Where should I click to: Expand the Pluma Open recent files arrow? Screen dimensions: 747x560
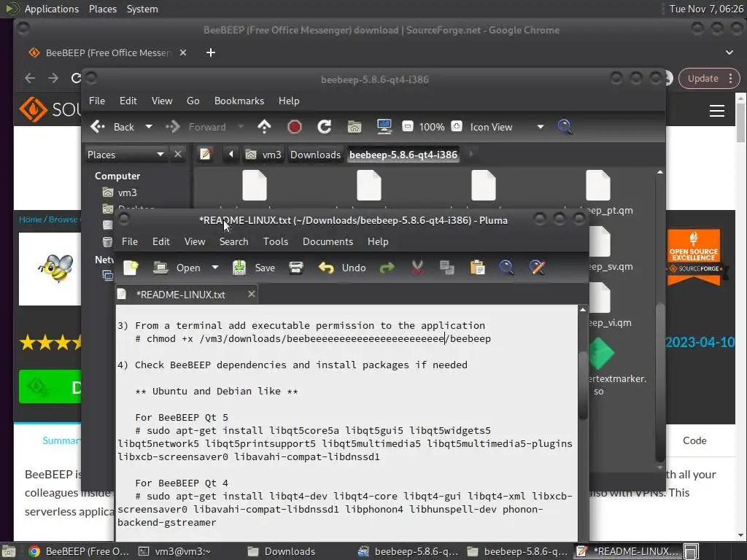[215, 268]
